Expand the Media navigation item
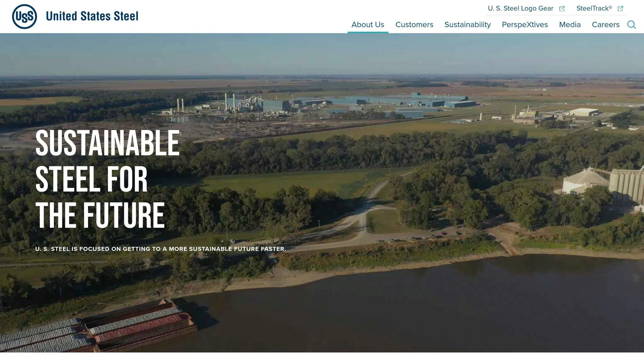Screen dimensions: 644x362 570,25
